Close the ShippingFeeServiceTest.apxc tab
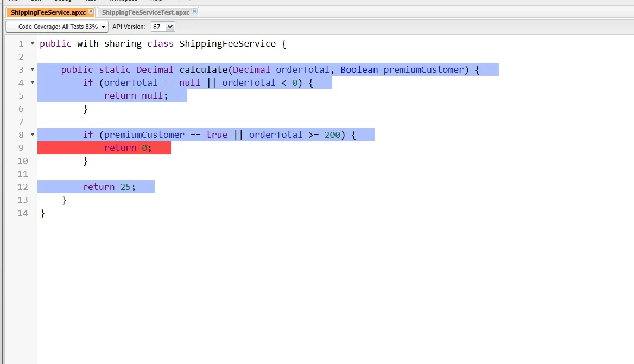 (194, 11)
